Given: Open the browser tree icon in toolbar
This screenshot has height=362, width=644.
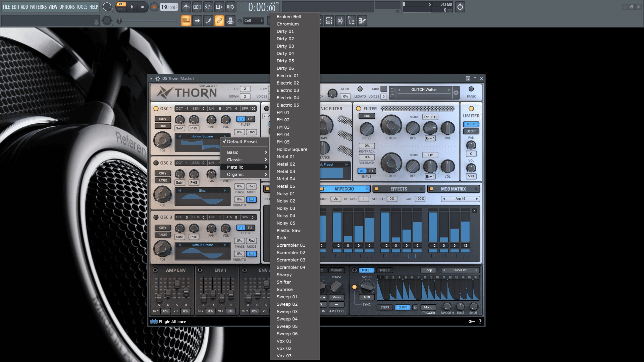Looking at the screenshot, I should 351,21.
